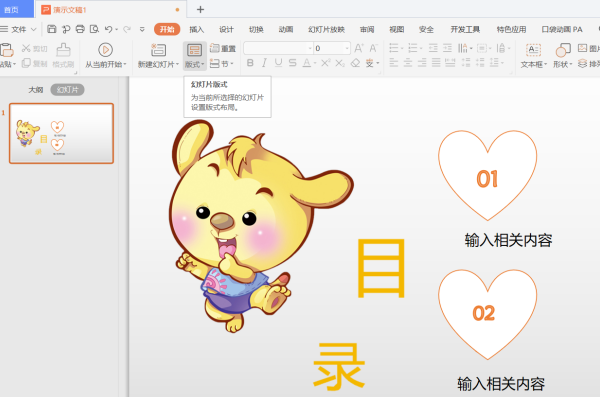The height and width of the screenshot is (397, 600).
Task: Toggle Strikethrough formatting
Action: click(x=292, y=63)
